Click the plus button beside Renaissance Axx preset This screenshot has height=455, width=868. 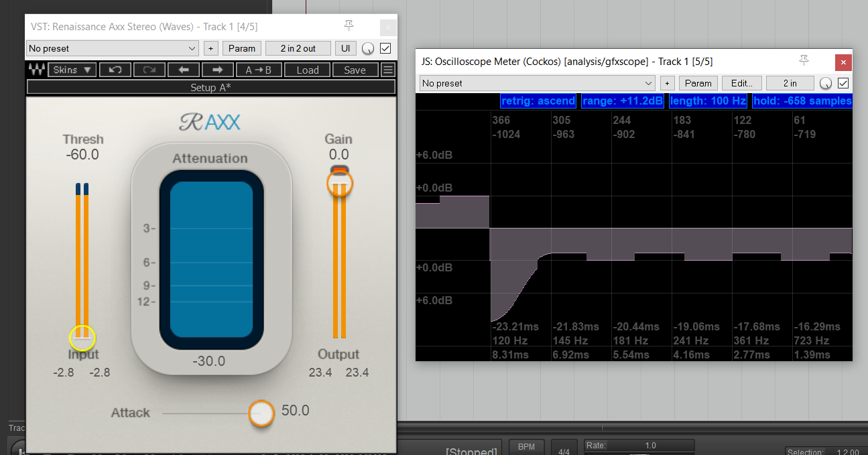(x=211, y=48)
